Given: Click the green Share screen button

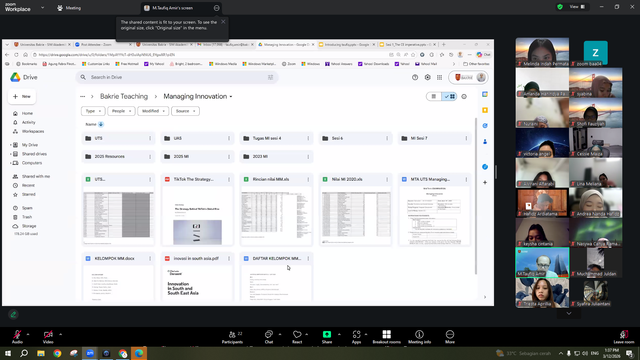Looking at the screenshot, I should [x=327, y=337].
